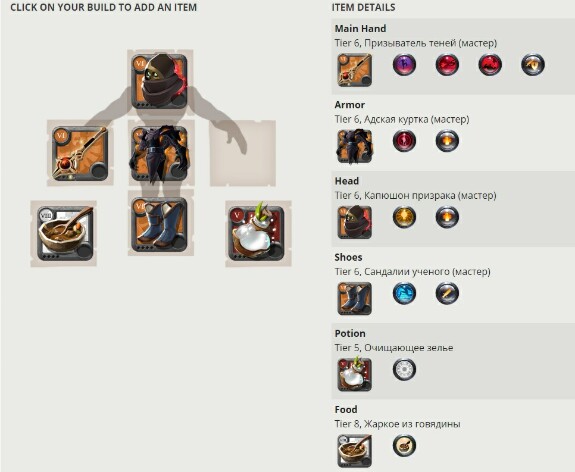The image size is (575, 472).
Task: Click the empty off-hand slot
Action: [x=242, y=153]
